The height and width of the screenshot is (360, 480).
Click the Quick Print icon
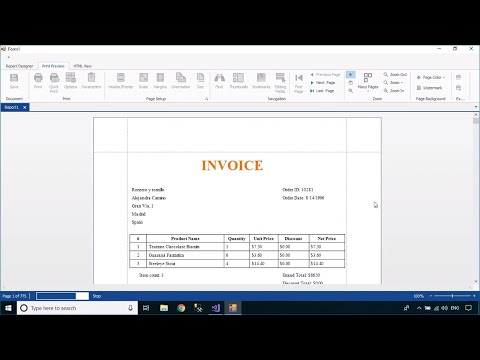[x=54, y=83]
